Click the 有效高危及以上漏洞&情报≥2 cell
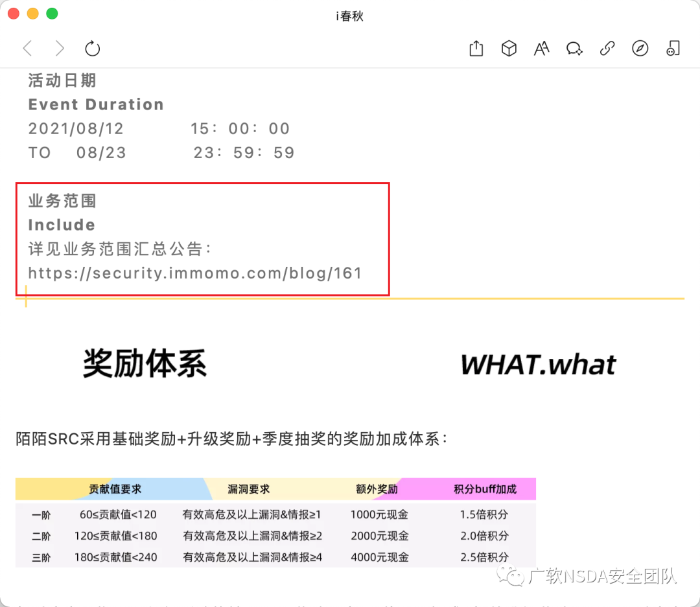This screenshot has width=700, height=607. pyautogui.click(x=253, y=536)
